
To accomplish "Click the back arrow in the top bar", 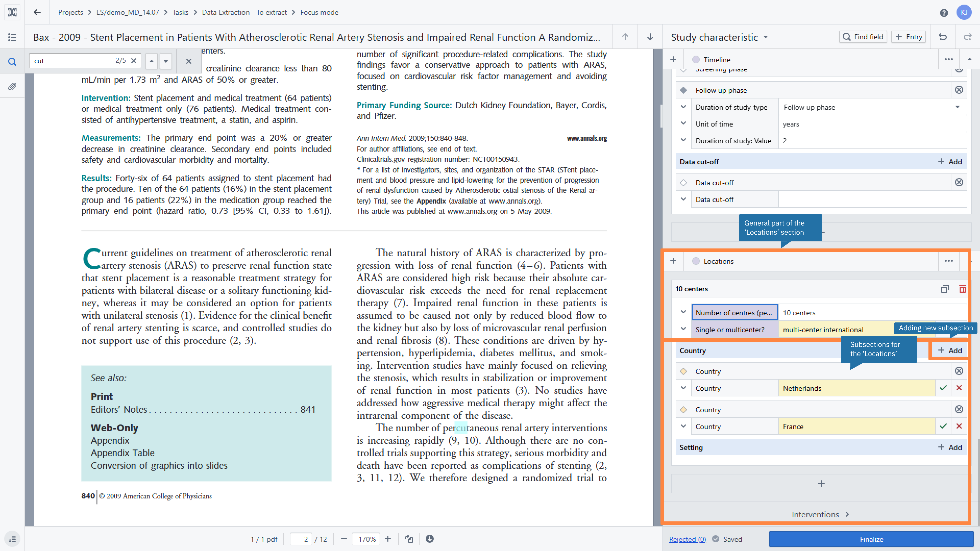I will click(x=37, y=12).
